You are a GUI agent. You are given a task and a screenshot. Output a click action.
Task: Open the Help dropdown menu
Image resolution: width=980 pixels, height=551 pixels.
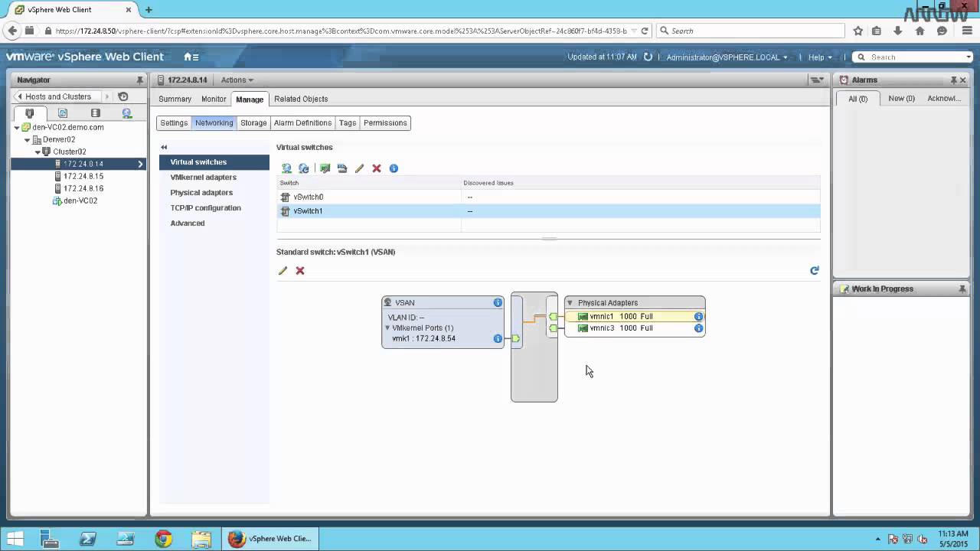(x=820, y=57)
